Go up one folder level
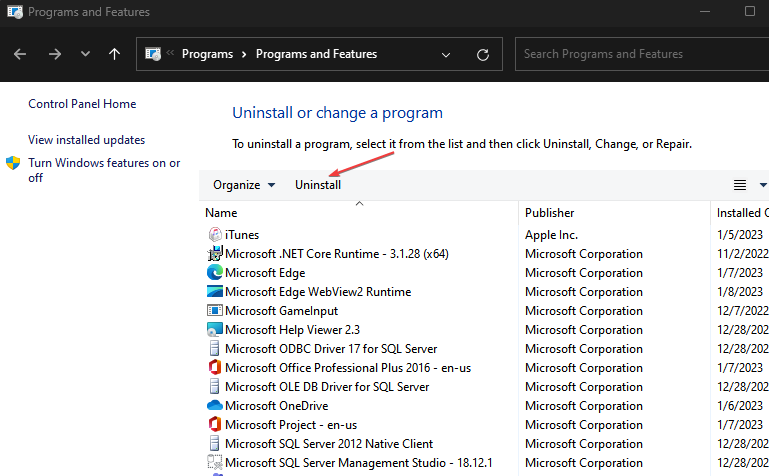This screenshot has width=769, height=476. (114, 54)
